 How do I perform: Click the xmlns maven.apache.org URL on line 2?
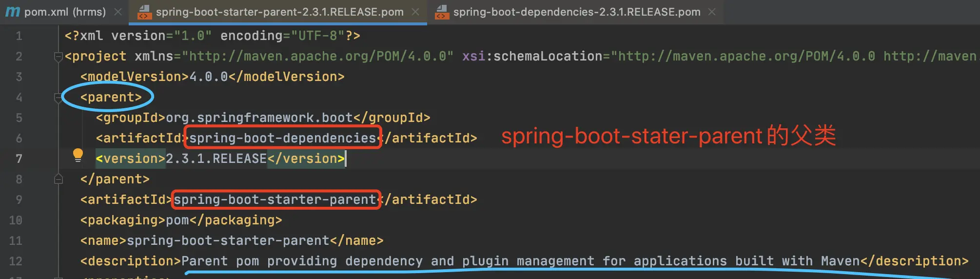pos(317,57)
